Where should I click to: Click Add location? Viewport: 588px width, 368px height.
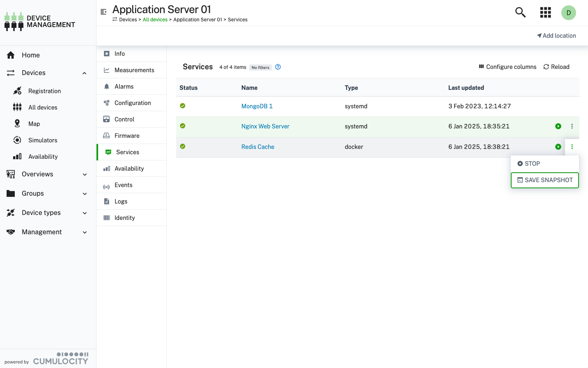pos(556,36)
